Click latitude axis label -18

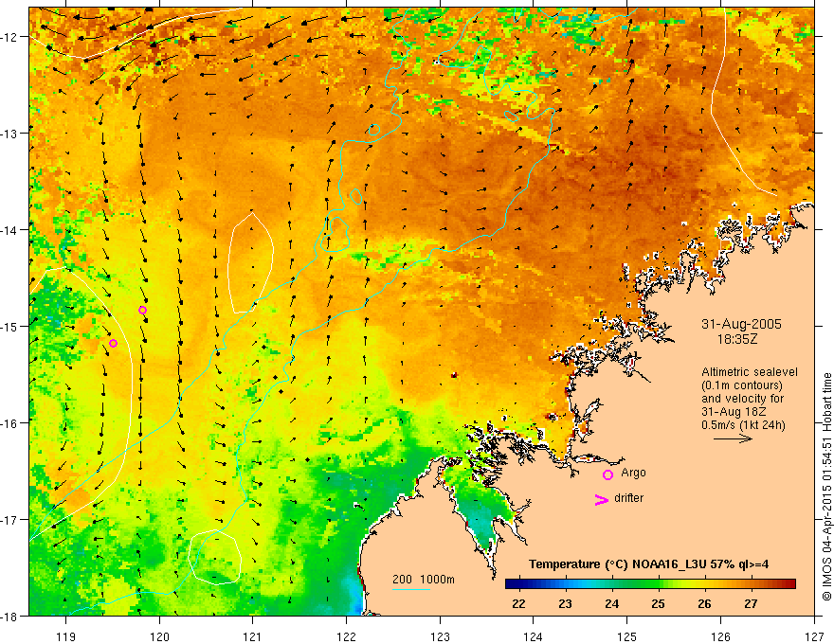[11, 616]
